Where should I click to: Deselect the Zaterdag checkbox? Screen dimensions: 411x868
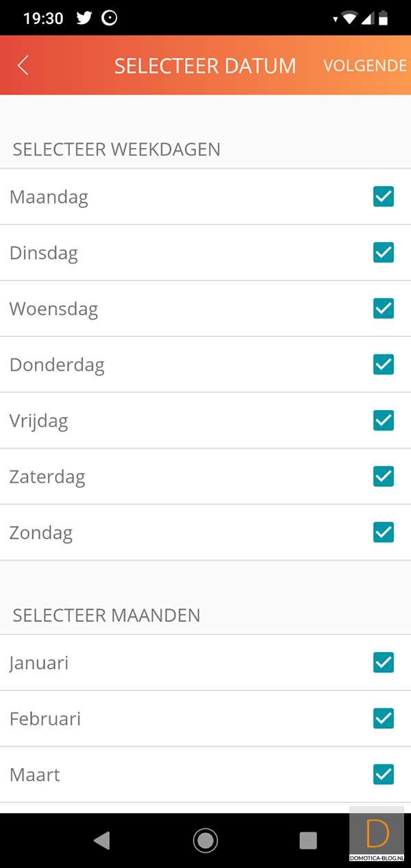click(x=384, y=476)
